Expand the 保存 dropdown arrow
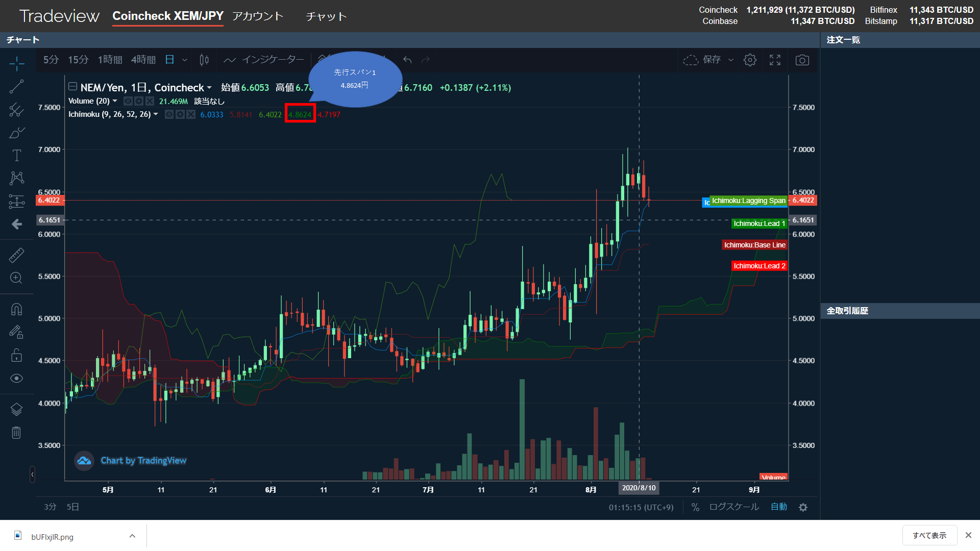980x551 pixels. (x=731, y=60)
